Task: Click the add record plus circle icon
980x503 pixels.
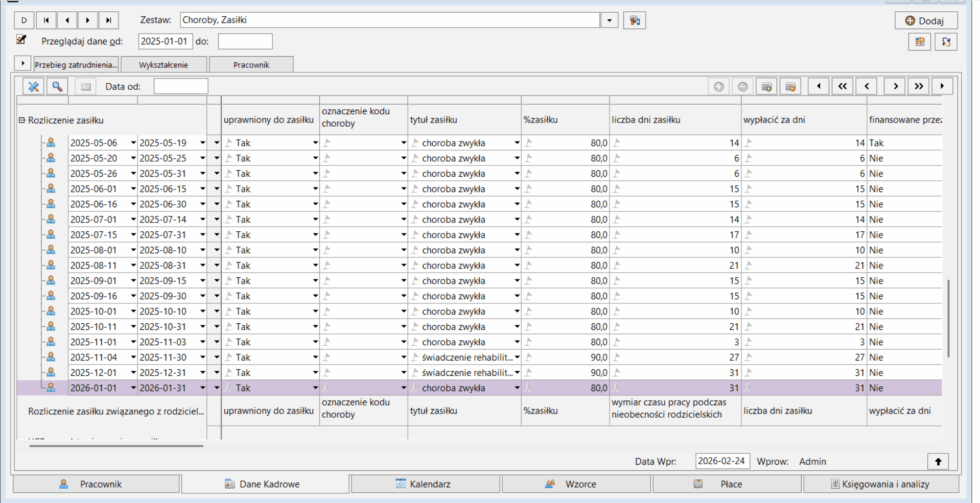Action: (x=718, y=86)
